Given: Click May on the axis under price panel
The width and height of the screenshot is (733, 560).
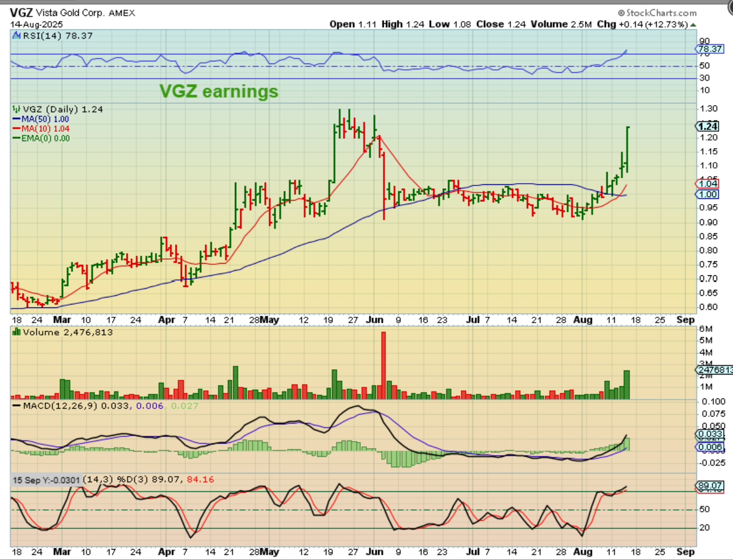Looking at the screenshot, I should pos(269,320).
